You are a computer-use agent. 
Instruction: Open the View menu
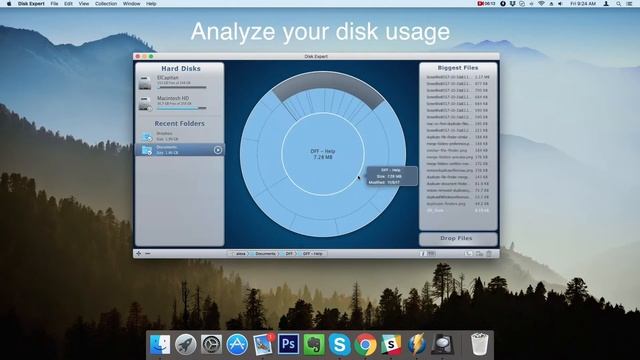[84, 4]
